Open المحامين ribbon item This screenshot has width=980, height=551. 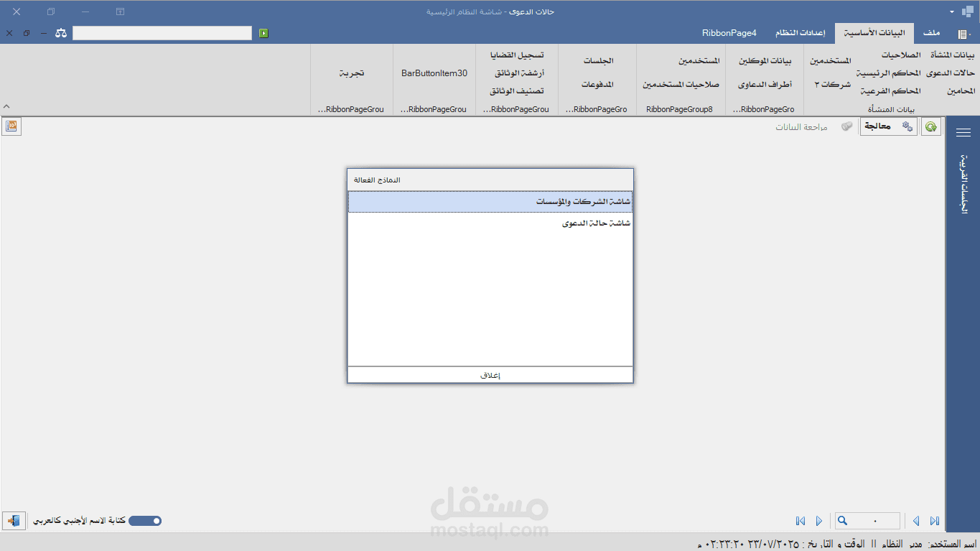(x=961, y=91)
